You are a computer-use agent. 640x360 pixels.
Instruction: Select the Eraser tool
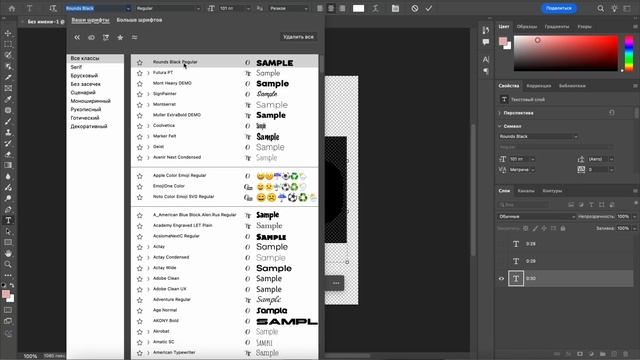point(8,154)
